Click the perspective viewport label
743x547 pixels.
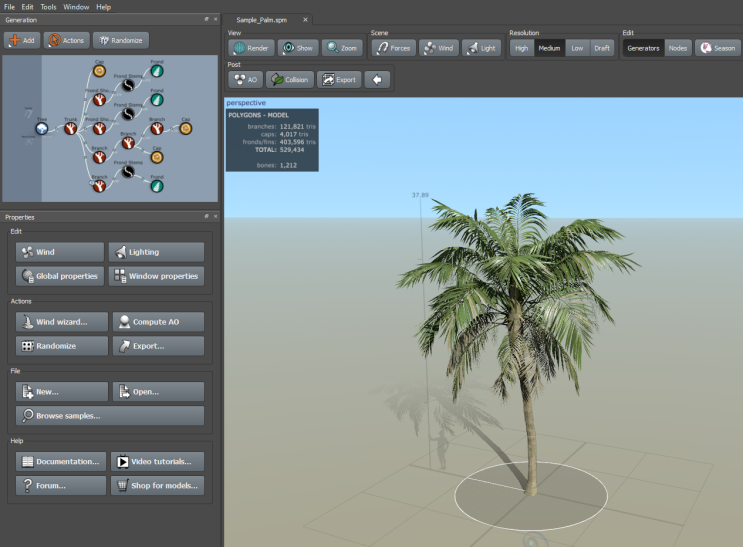tap(246, 103)
